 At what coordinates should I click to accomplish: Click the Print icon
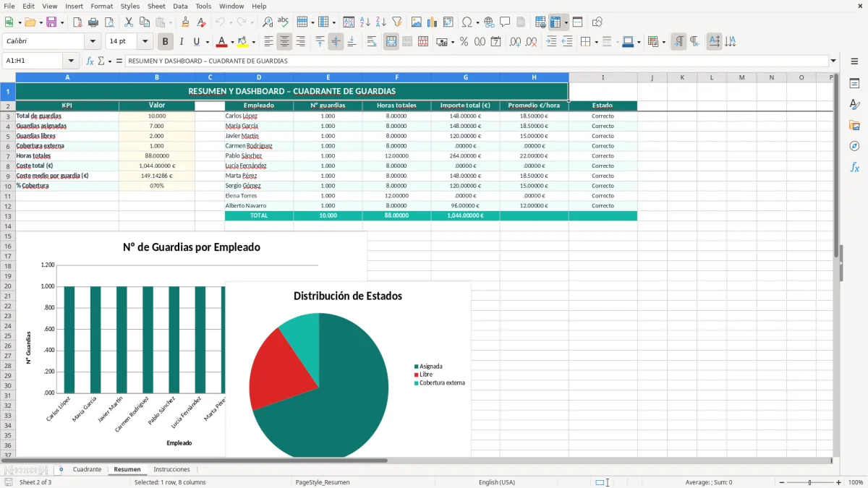93,22
